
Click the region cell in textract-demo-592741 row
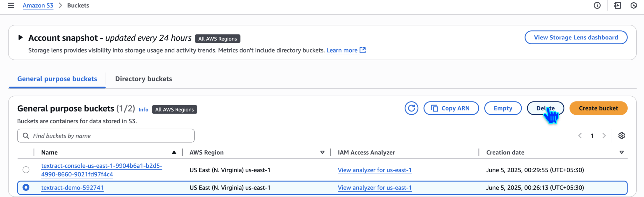tap(230, 187)
